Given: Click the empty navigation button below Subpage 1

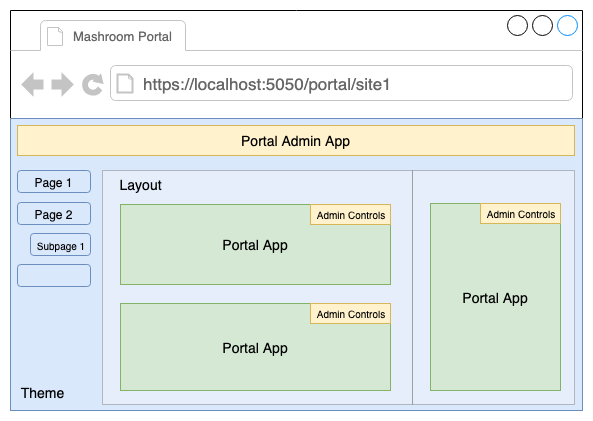Looking at the screenshot, I should click(54, 276).
